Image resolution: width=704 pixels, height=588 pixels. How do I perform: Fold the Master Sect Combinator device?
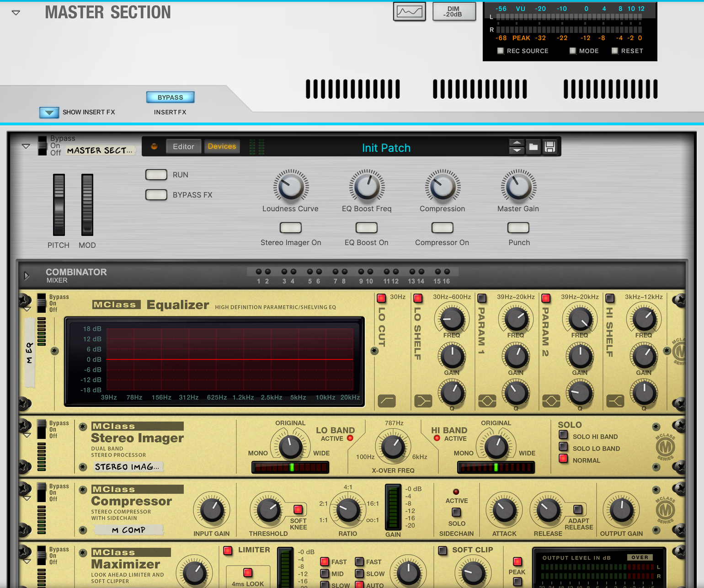[x=26, y=146]
